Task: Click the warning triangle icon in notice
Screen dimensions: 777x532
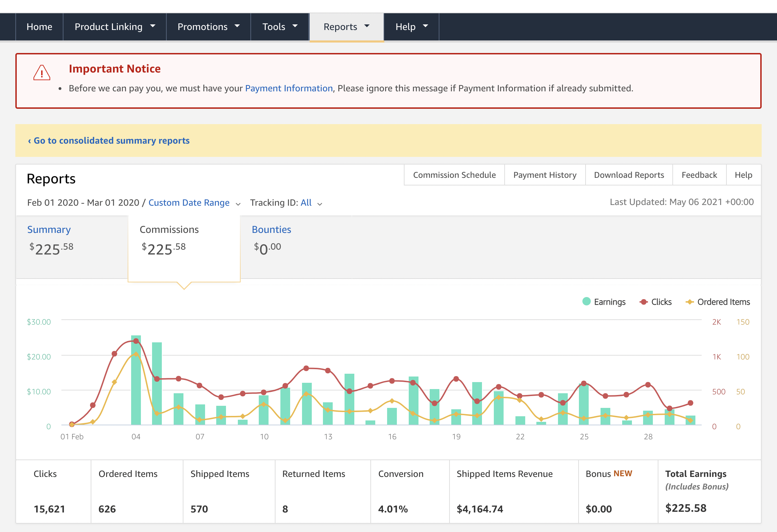Action: coord(42,73)
